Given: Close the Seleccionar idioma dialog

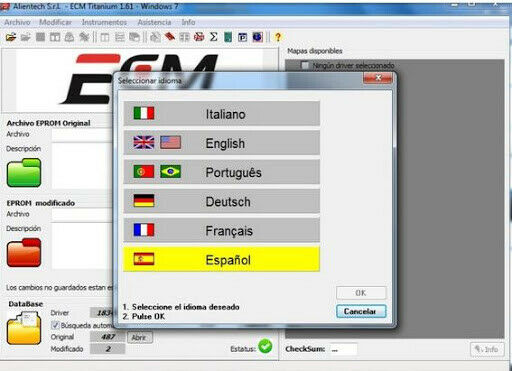Looking at the screenshot, I should [x=378, y=78].
